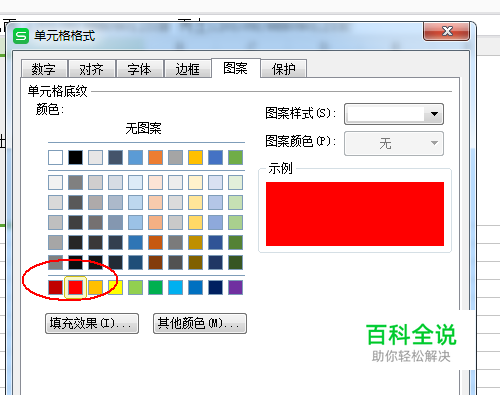Pick the bright red swatch in bottom row
The width and height of the screenshot is (500, 395).
[x=75, y=287]
